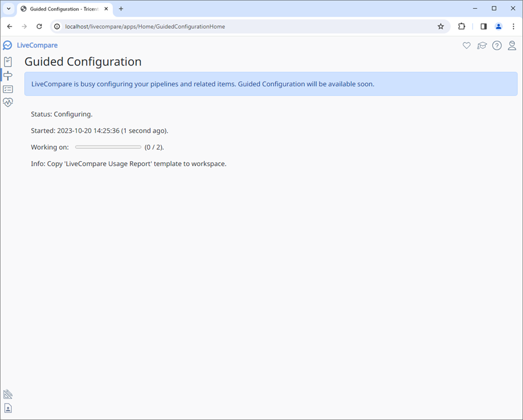523x420 pixels.
Task: Open help via question mark icon
Action: tap(496, 45)
